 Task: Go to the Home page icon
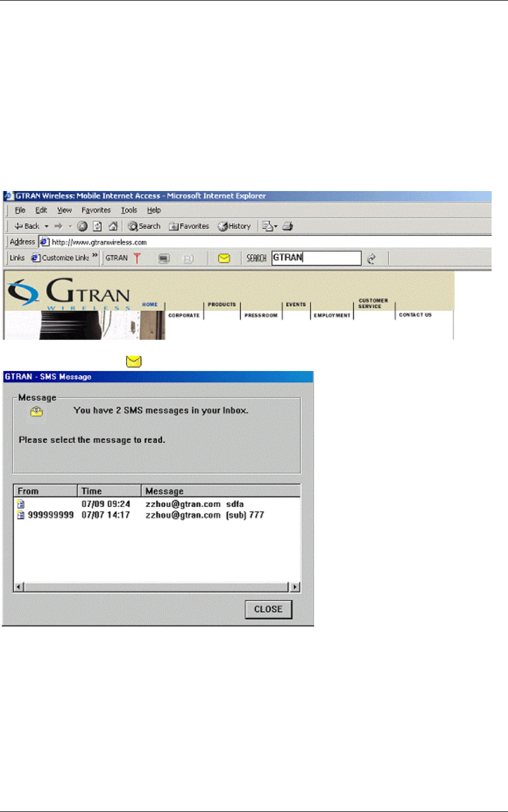(x=113, y=226)
